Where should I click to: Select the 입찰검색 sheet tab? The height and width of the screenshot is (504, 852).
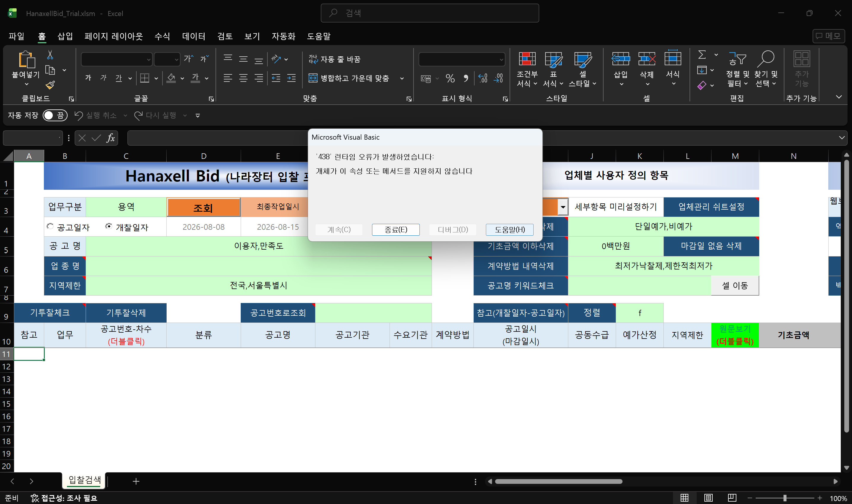tap(84, 480)
